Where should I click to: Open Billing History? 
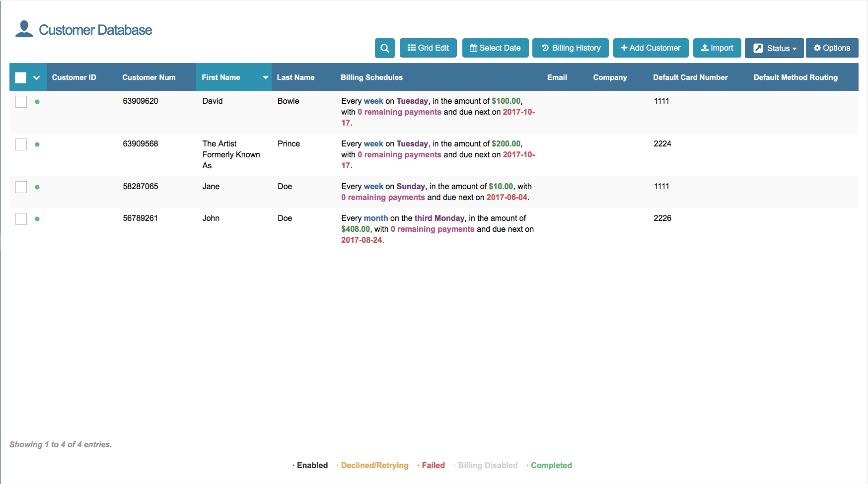571,48
